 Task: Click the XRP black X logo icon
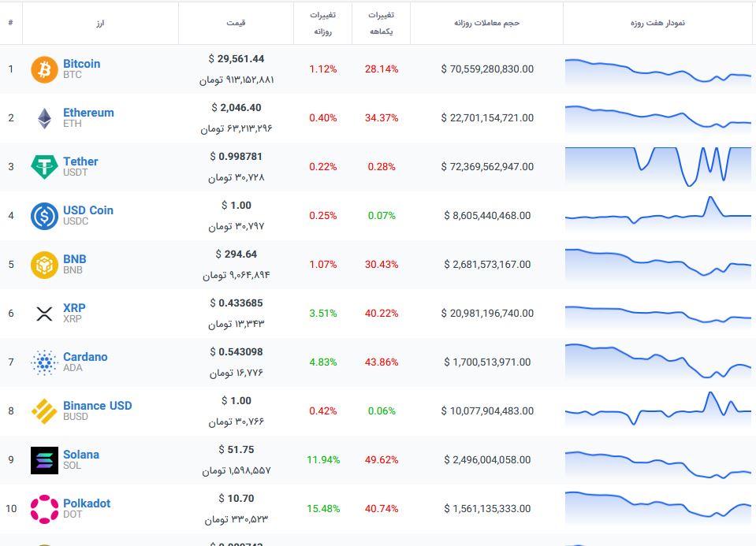pos(44,314)
